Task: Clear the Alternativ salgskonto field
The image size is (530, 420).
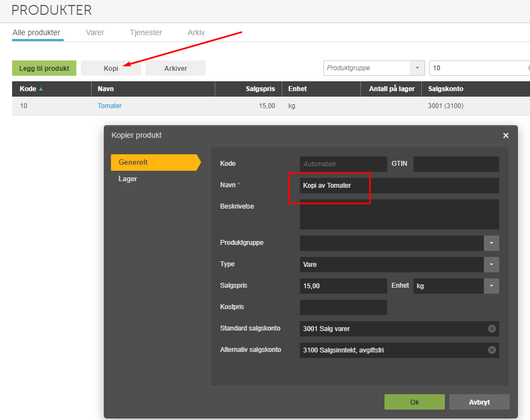Action: pyautogui.click(x=492, y=350)
